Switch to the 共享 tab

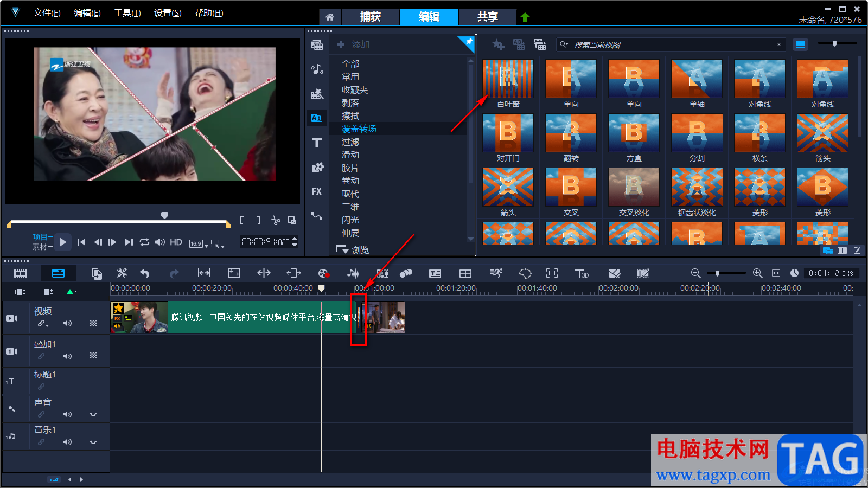[x=488, y=17]
